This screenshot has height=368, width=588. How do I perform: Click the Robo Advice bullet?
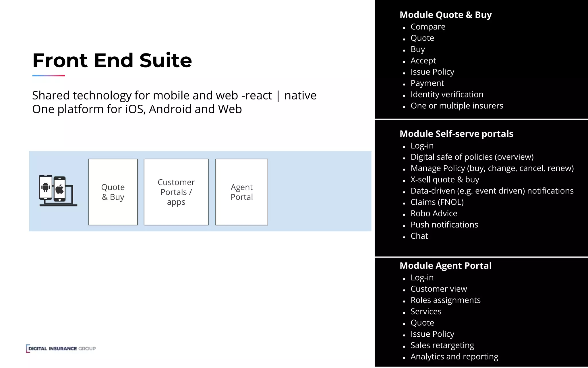tap(434, 213)
